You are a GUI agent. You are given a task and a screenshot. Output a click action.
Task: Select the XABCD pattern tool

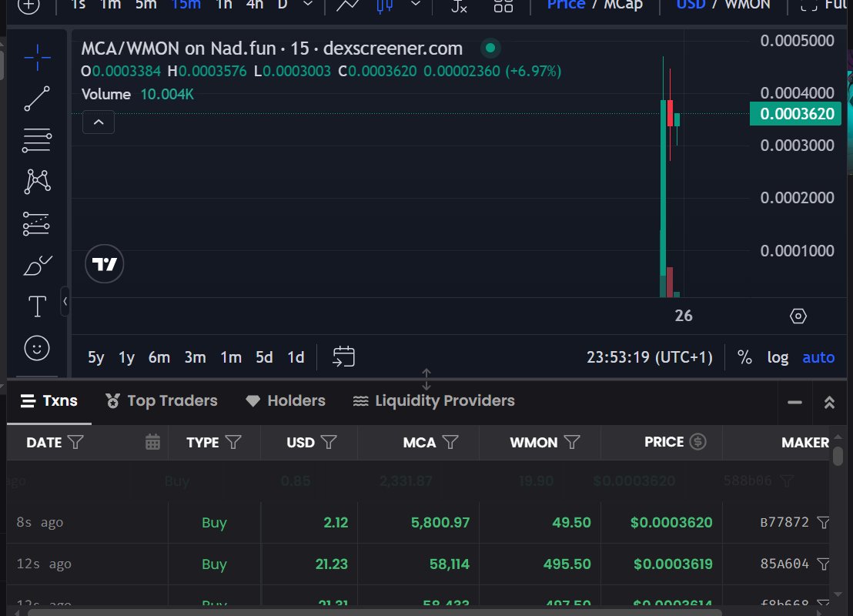37,182
